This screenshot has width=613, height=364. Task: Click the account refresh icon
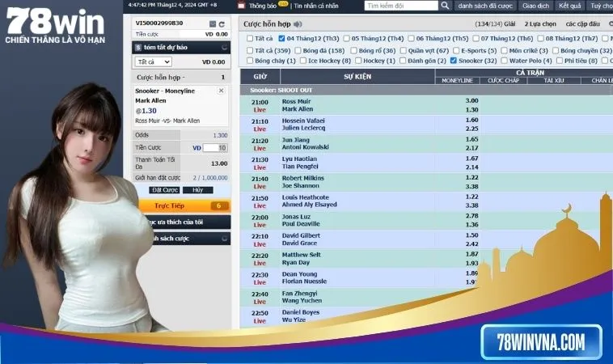click(222, 23)
